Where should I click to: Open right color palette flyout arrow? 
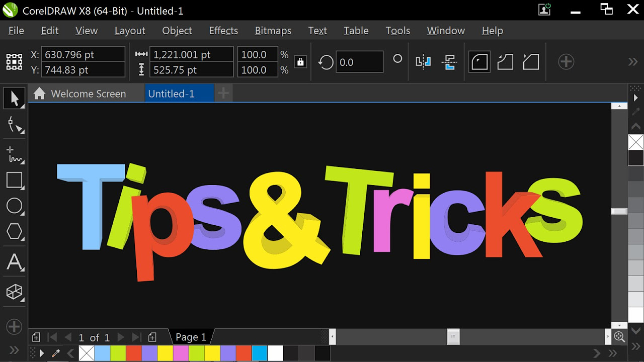636,98
